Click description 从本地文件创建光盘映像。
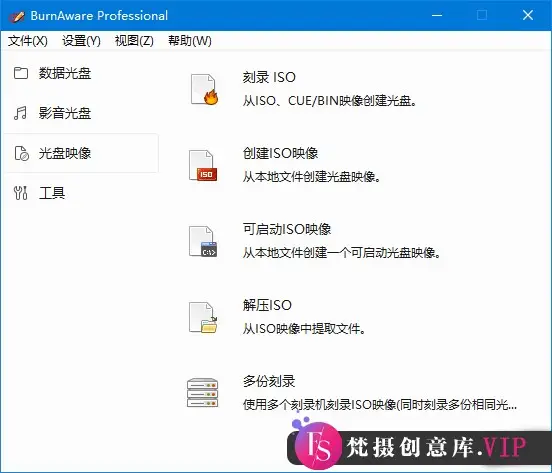Viewport: 552px width, 473px height. pyautogui.click(x=312, y=177)
